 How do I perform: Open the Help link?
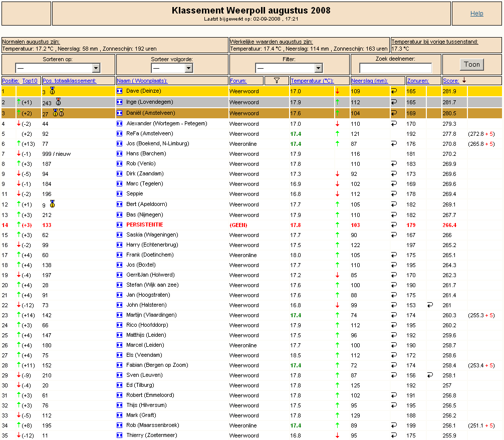coord(476,13)
